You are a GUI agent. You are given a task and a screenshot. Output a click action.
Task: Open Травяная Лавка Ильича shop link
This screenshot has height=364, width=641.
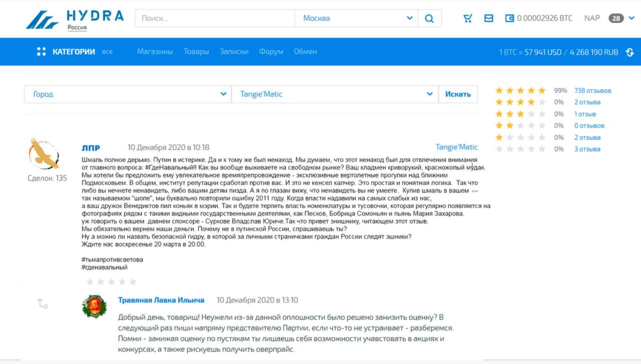click(x=161, y=300)
